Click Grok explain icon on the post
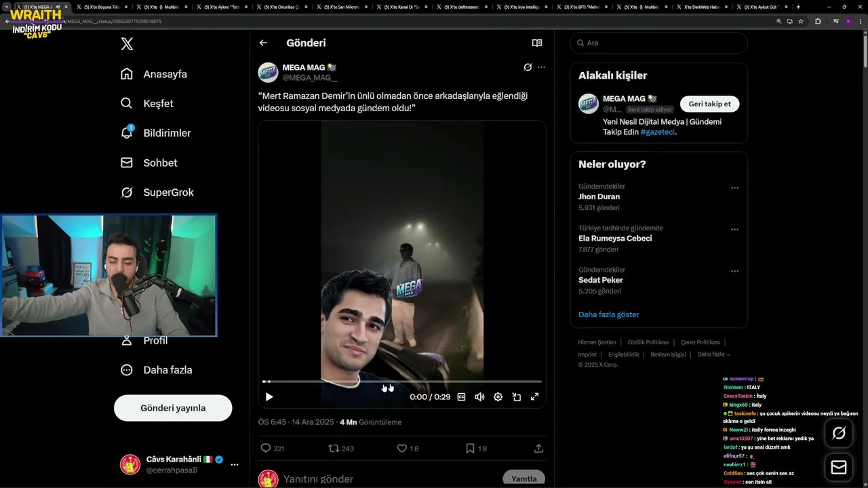The width and height of the screenshot is (868, 488). pyautogui.click(x=528, y=67)
